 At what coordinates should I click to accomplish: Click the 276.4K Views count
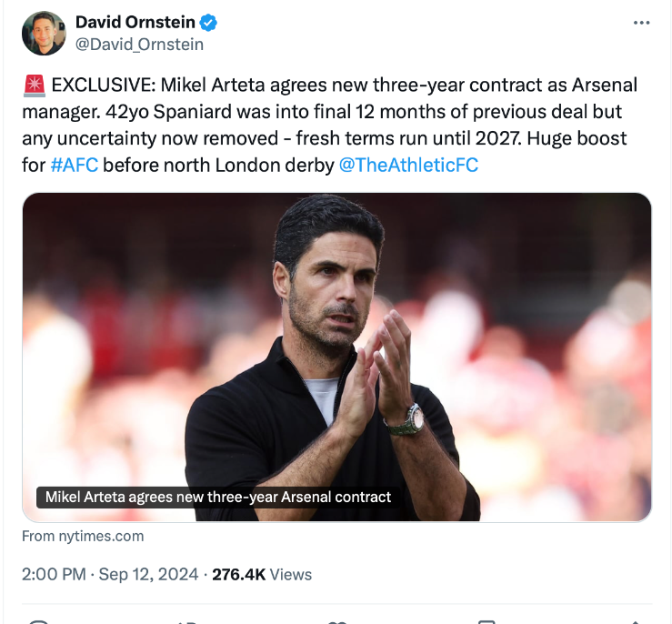coord(262,574)
